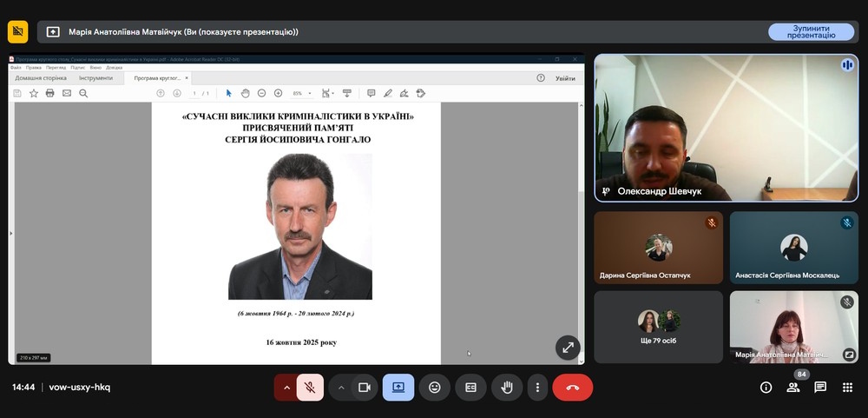Expand audio settings arrow beside microphone
The image size is (868, 418).
[x=286, y=388]
